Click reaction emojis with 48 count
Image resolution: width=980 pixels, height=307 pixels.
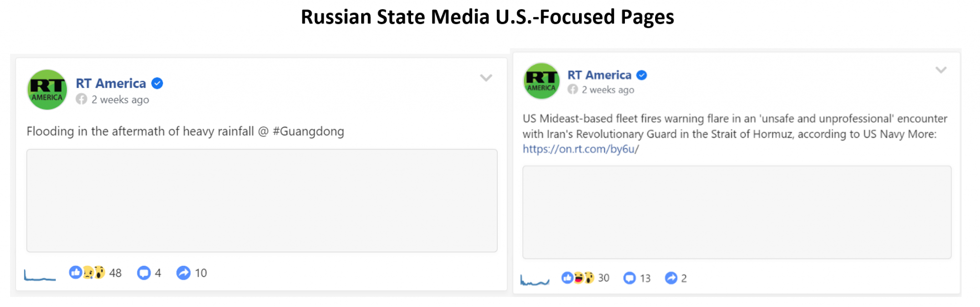click(87, 273)
